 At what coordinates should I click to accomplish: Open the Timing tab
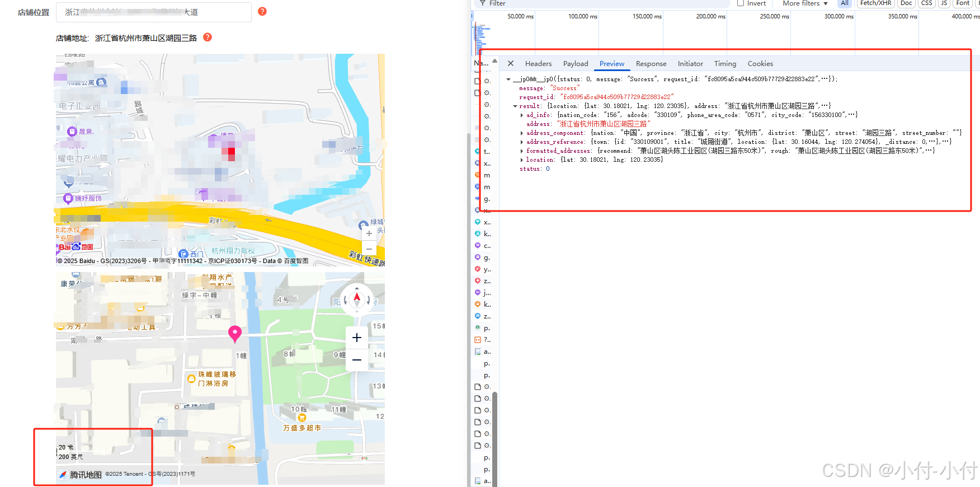tap(725, 64)
